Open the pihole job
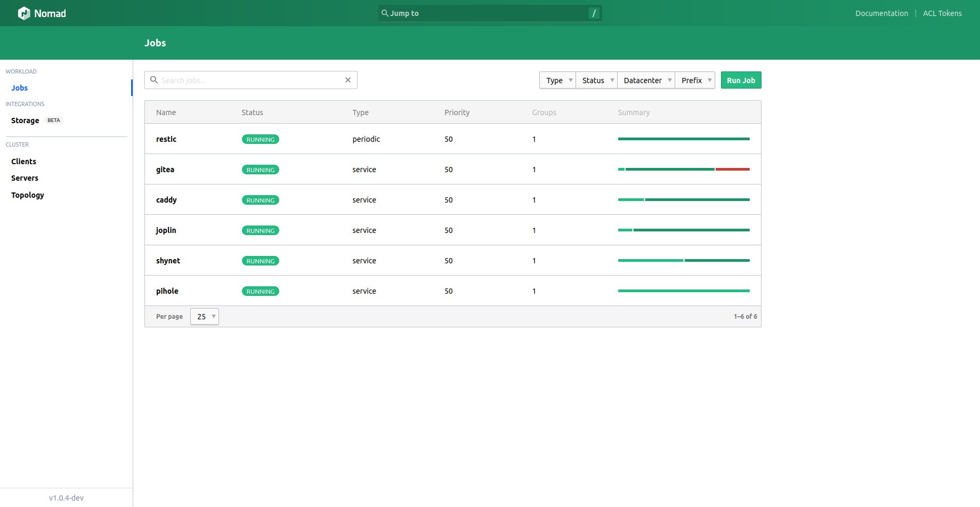This screenshot has width=980, height=507. (x=167, y=291)
